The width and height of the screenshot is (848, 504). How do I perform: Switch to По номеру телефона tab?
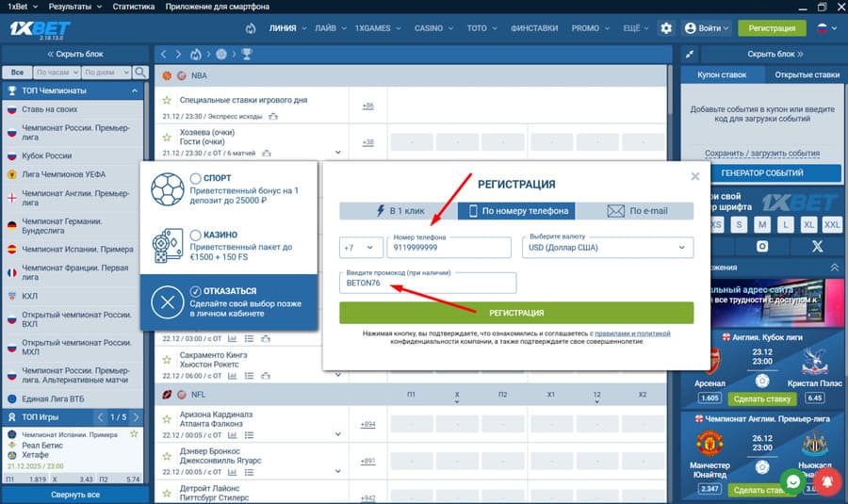[x=516, y=211]
